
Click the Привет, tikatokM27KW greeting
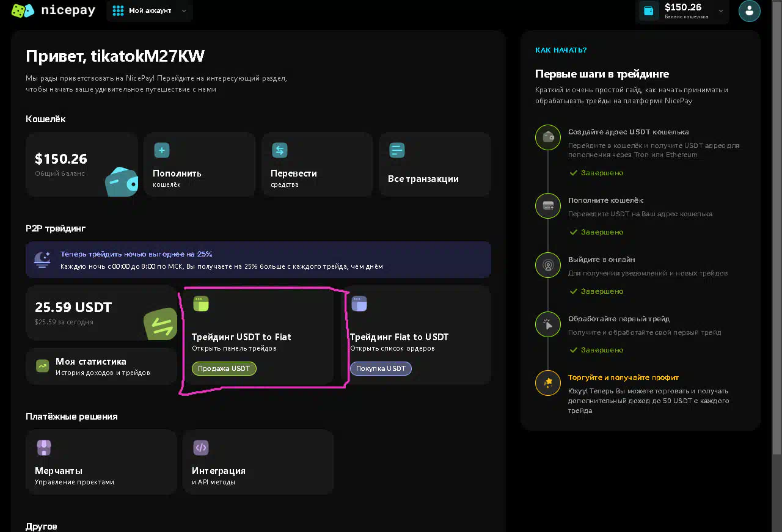(x=115, y=56)
